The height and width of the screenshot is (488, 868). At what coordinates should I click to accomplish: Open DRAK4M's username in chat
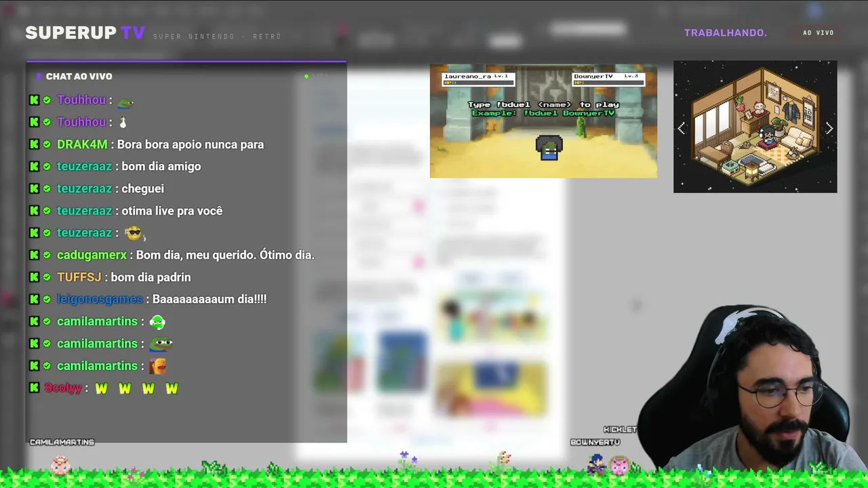(82, 144)
